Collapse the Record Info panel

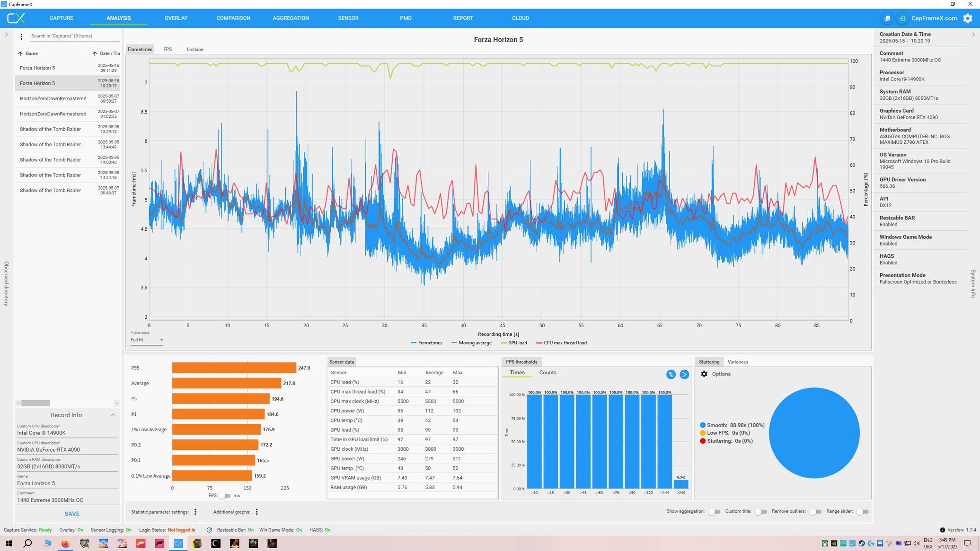[113, 415]
